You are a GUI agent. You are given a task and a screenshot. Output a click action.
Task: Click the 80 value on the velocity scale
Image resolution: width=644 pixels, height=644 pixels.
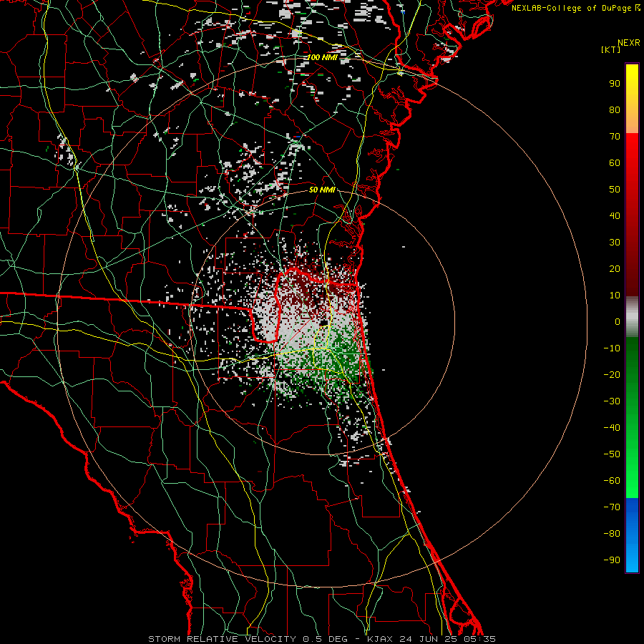615,110
